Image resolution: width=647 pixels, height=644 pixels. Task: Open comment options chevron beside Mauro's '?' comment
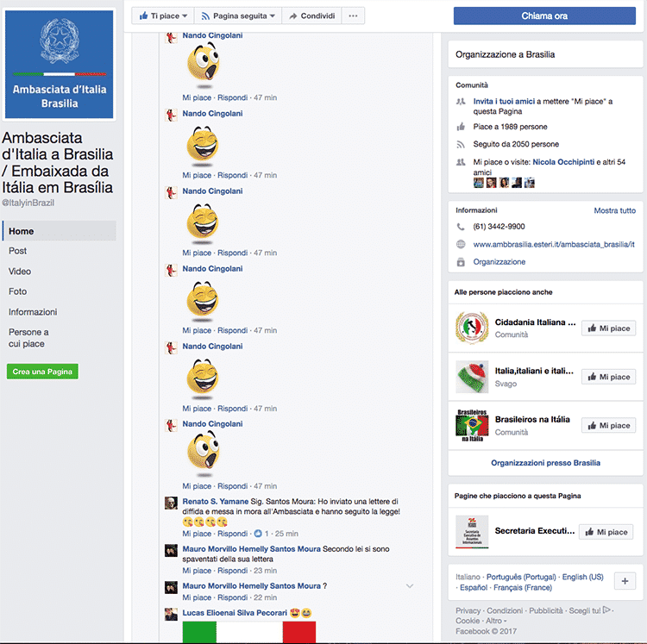tap(409, 586)
